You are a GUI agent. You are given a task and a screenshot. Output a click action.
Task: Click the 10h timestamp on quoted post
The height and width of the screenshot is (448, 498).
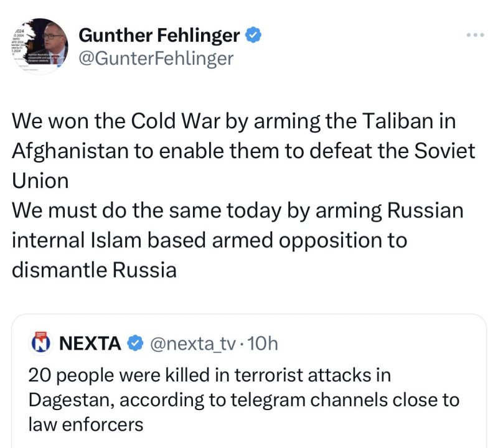pos(263,342)
